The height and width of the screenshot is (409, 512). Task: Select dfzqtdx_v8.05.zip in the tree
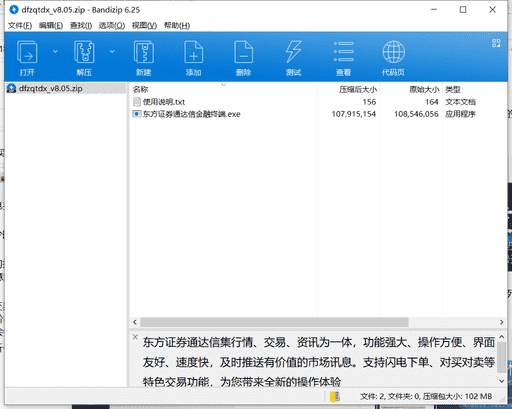[51, 88]
